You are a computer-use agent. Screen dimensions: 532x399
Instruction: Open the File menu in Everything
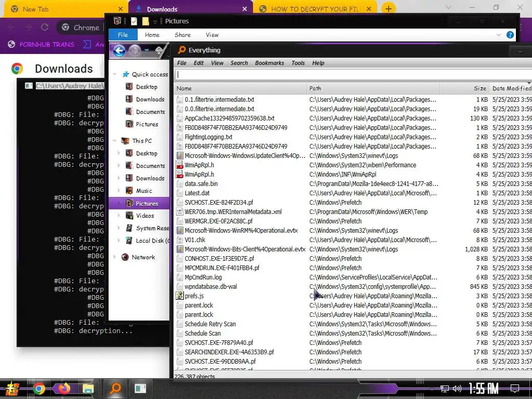(x=181, y=63)
